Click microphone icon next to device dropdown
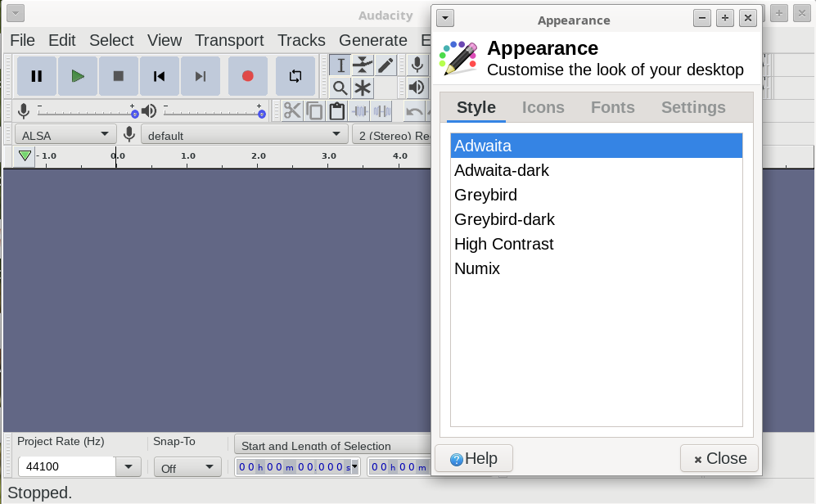The width and height of the screenshot is (816, 504). click(129, 135)
